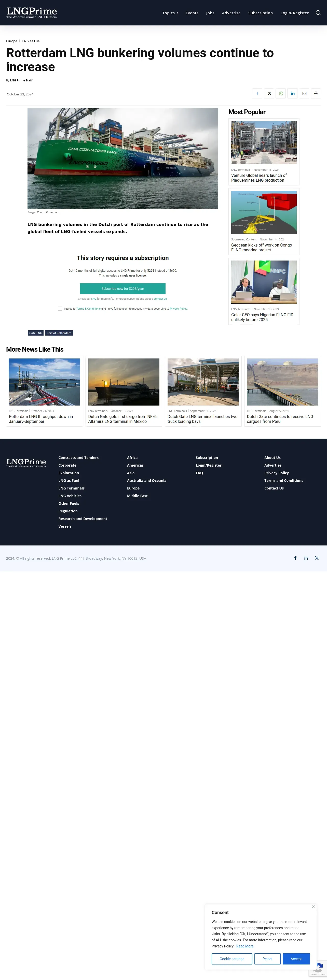Accept cookies in Consent popup
327x980 pixels.
pos(296,959)
